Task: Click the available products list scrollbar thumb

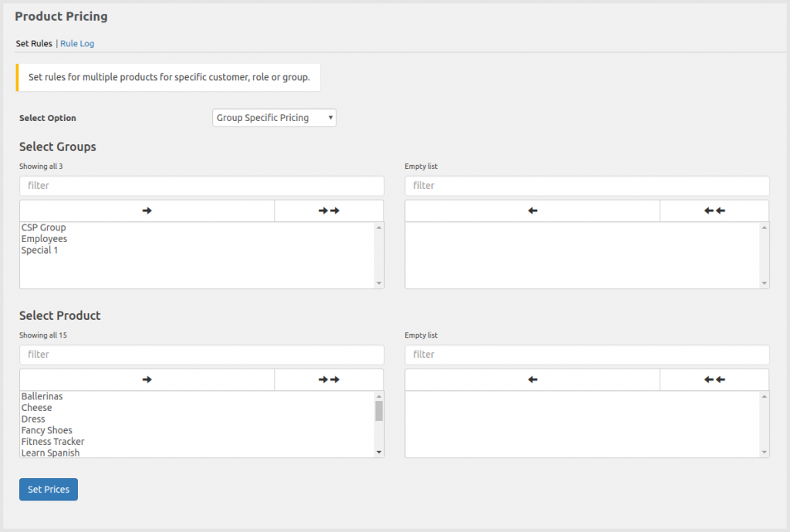Action: pyautogui.click(x=379, y=410)
